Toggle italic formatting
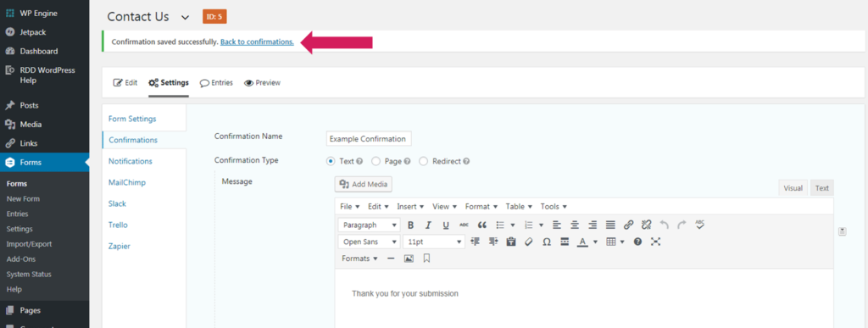 coord(428,225)
